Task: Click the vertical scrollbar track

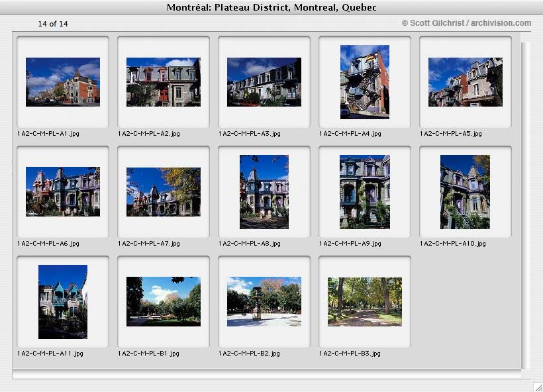Action: 526,206
